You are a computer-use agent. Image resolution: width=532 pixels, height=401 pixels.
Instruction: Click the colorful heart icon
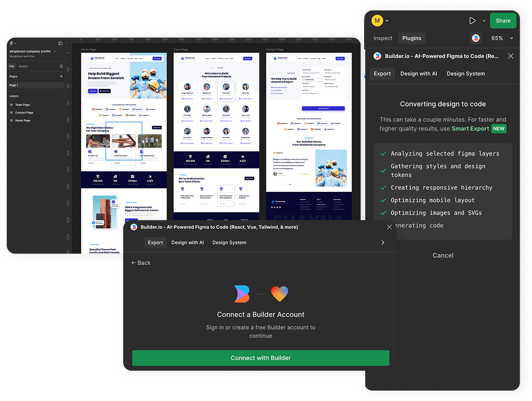(280, 294)
